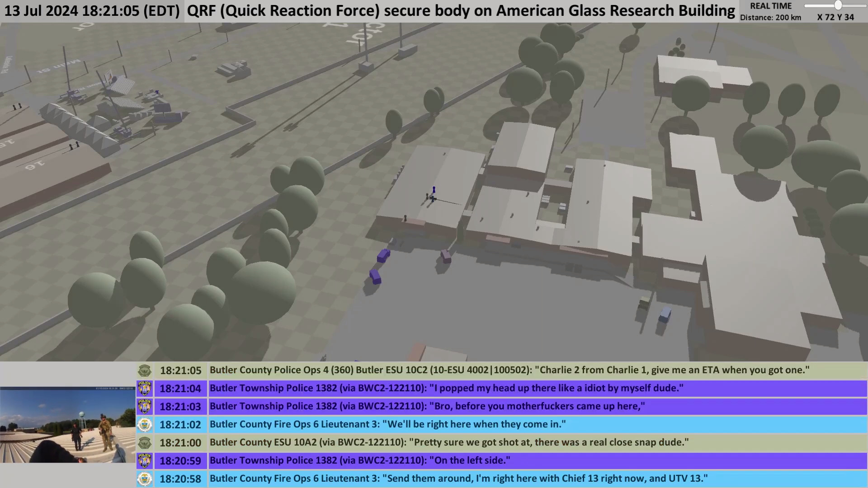
Task: Click the REAL TIME label
Action: click(x=771, y=6)
